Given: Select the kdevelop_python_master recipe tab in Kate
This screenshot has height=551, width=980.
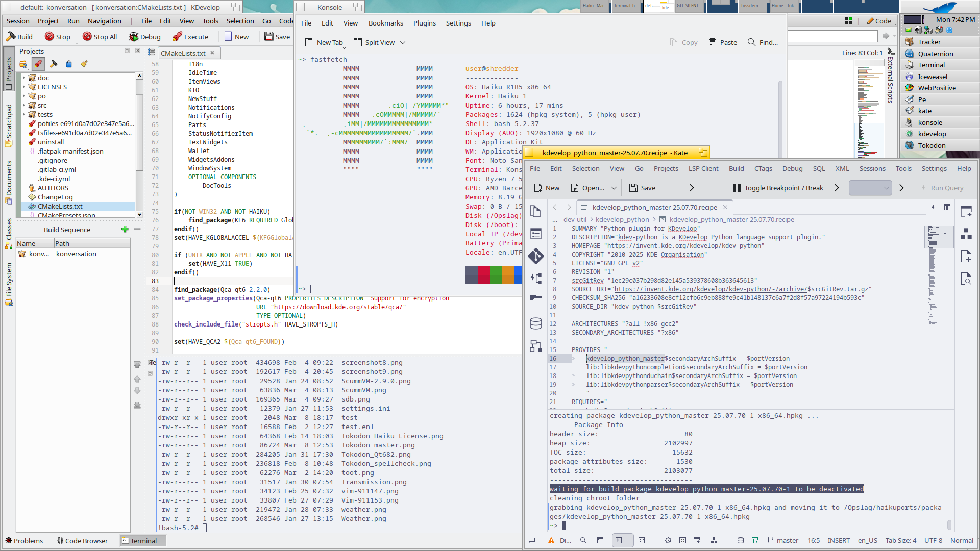Looking at the screenshot, I should click(654, 207).
